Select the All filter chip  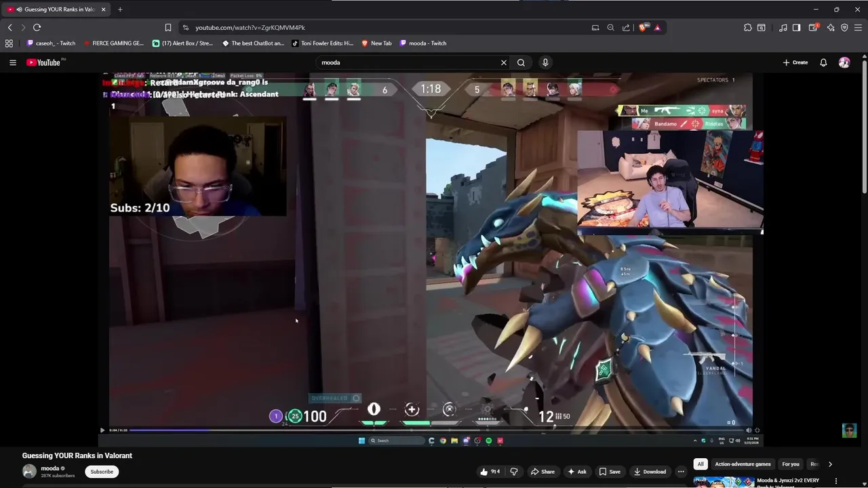click(x=701, y=464)
